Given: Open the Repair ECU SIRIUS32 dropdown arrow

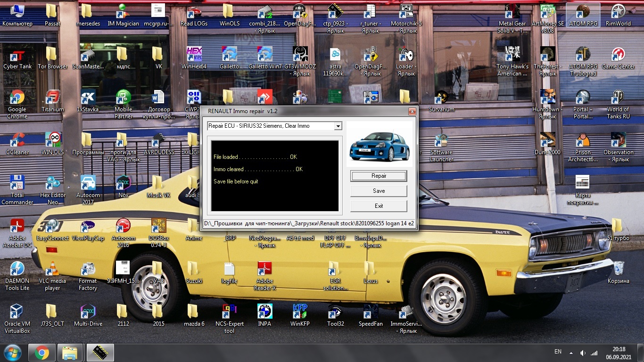Looking at the screenshot, I should (x=338, y=126).
